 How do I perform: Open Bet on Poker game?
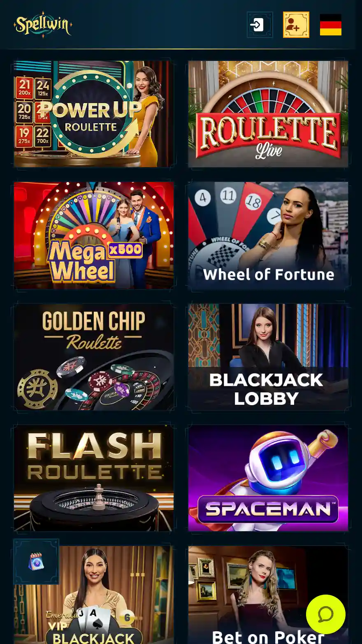[268, 595]
